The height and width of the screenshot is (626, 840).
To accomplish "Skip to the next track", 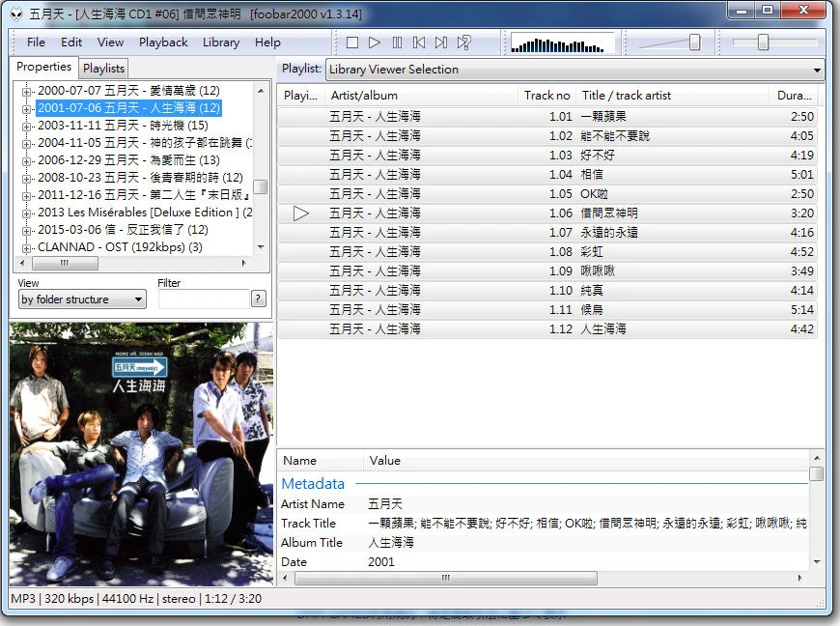I will (x=441, y=43).
